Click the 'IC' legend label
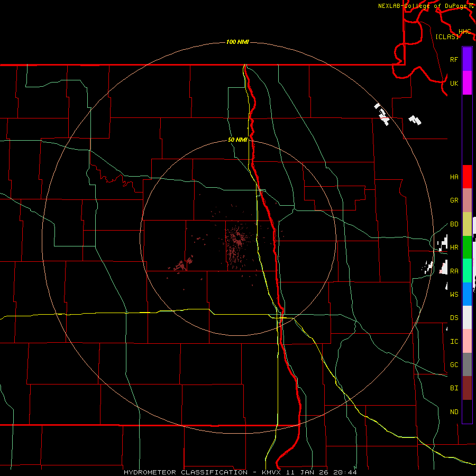 pyautogui.click(x=454, y=341)
